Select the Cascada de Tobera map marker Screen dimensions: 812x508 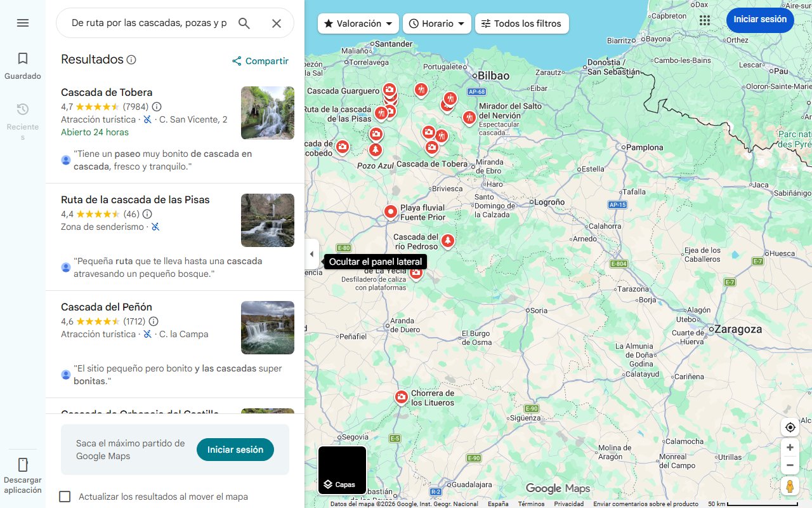[432, 147]
